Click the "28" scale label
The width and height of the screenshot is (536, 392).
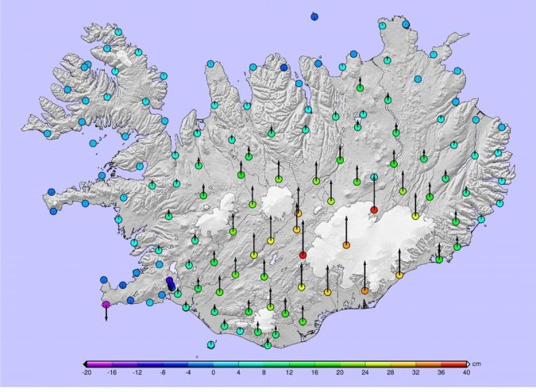tap(391, 372)
